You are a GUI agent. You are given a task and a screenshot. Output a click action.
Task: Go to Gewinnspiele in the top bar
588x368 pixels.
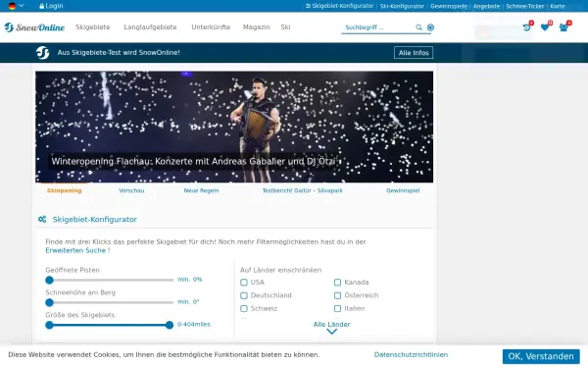[x=449, y=6]
